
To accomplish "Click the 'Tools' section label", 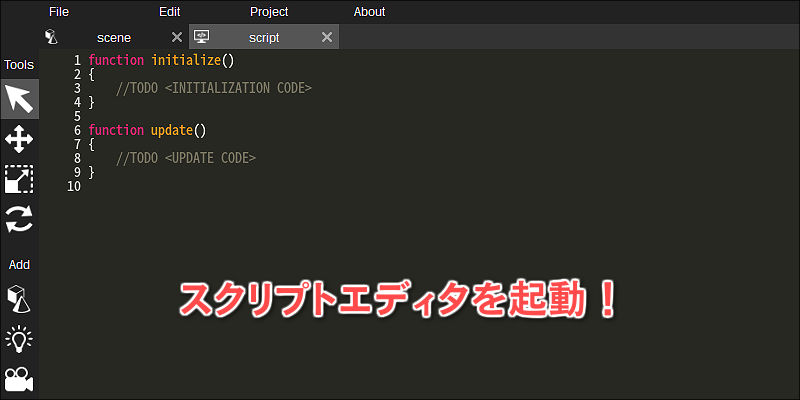I will point(19,65).
